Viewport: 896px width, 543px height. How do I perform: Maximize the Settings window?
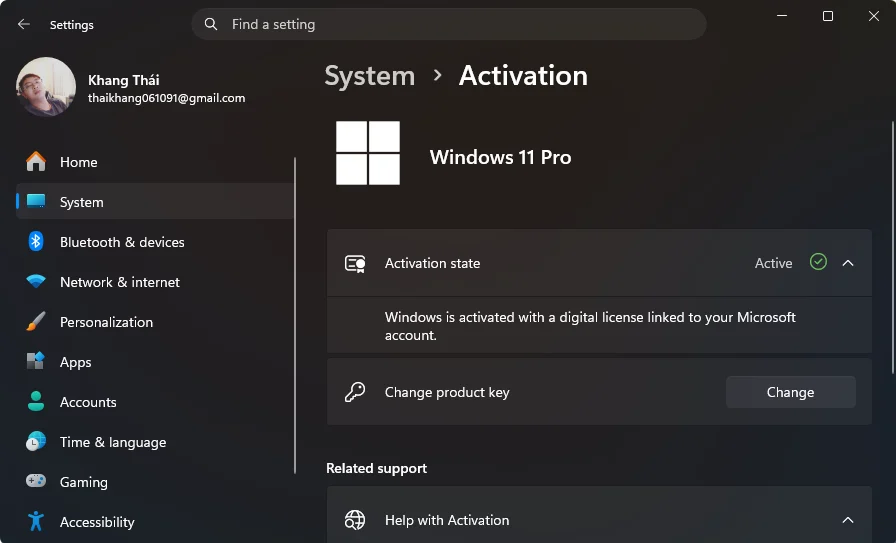click(827, 16)
